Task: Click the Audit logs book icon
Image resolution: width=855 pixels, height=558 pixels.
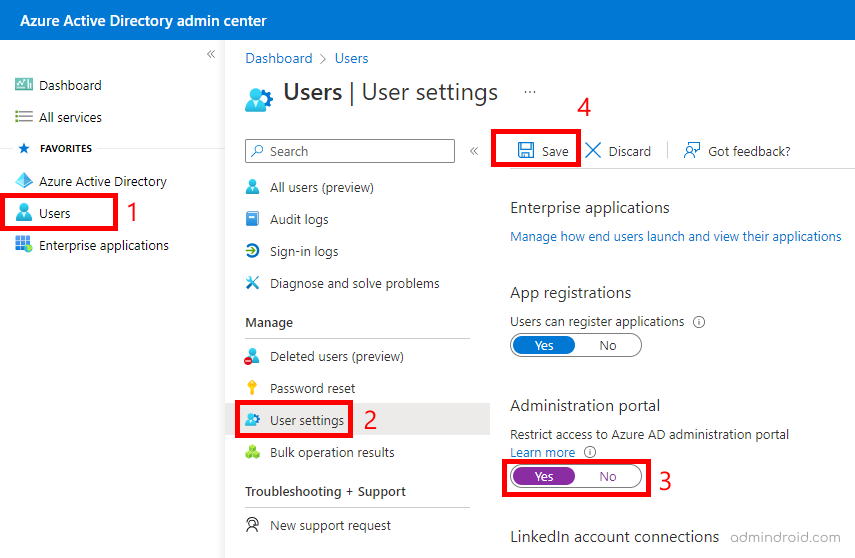Action: [x=252, y=219]
